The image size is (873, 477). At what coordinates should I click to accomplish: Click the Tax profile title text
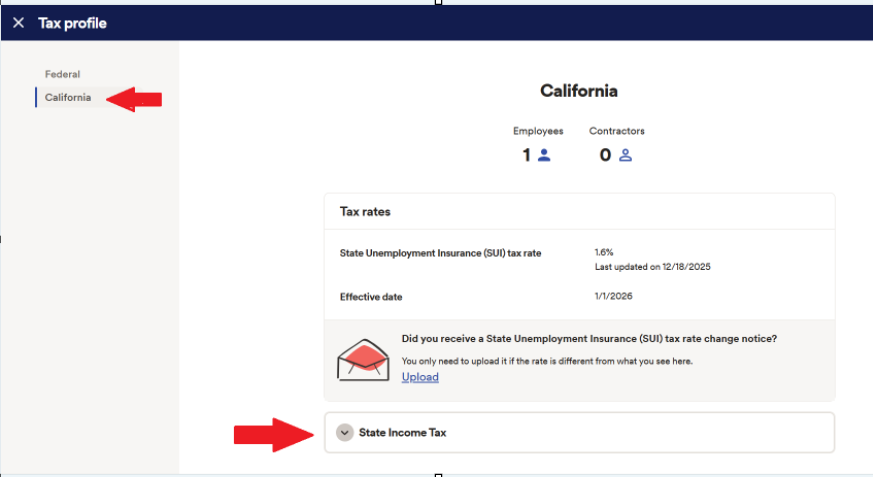coord(72,23)
